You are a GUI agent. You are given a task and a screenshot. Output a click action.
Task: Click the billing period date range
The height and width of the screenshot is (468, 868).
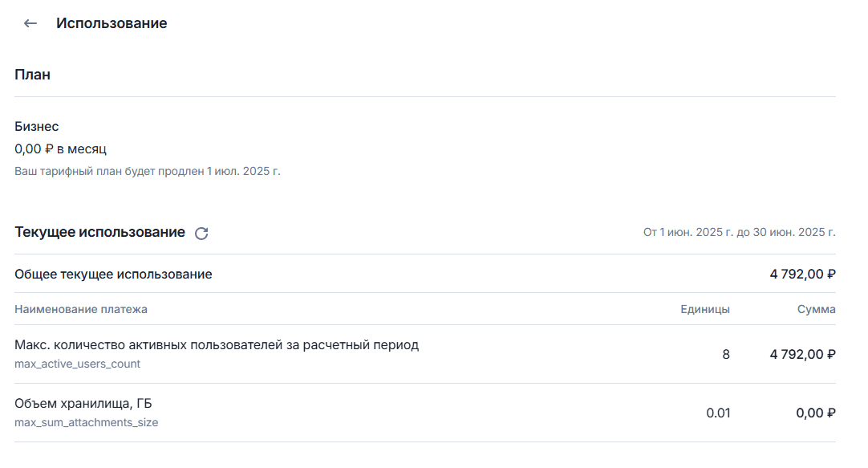coord(739,233)
